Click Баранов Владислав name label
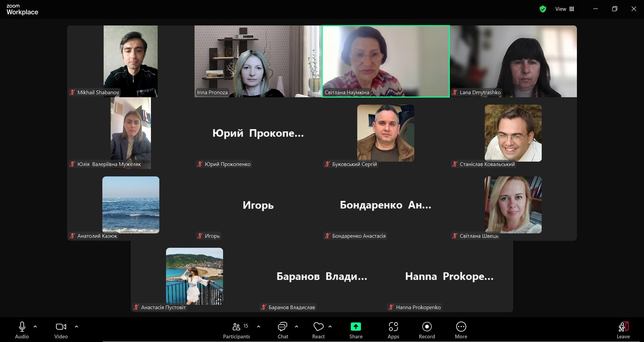 [x=292, y=307]
